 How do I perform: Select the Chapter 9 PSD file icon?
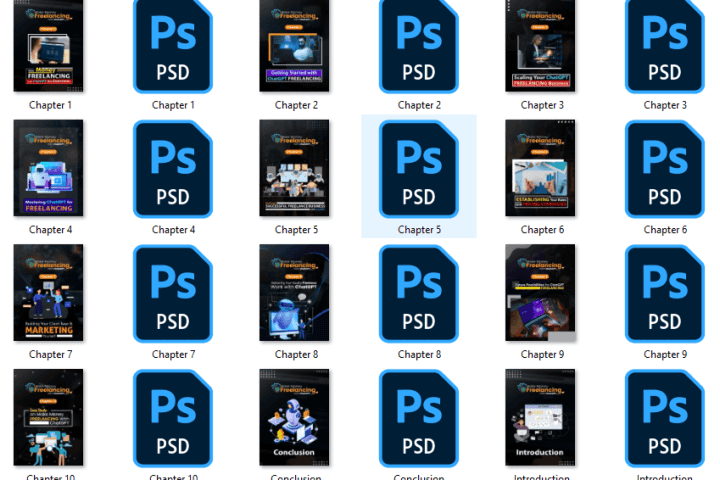click(664, 294)
